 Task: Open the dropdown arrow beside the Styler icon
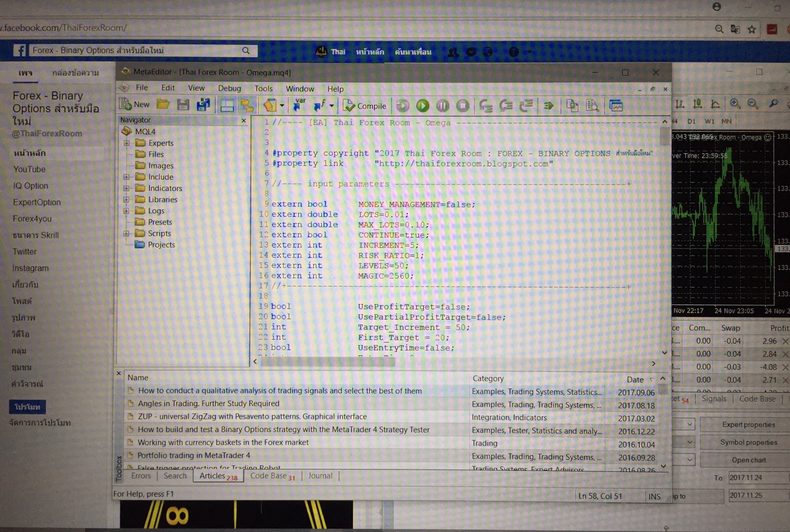(x=282, y=106)
